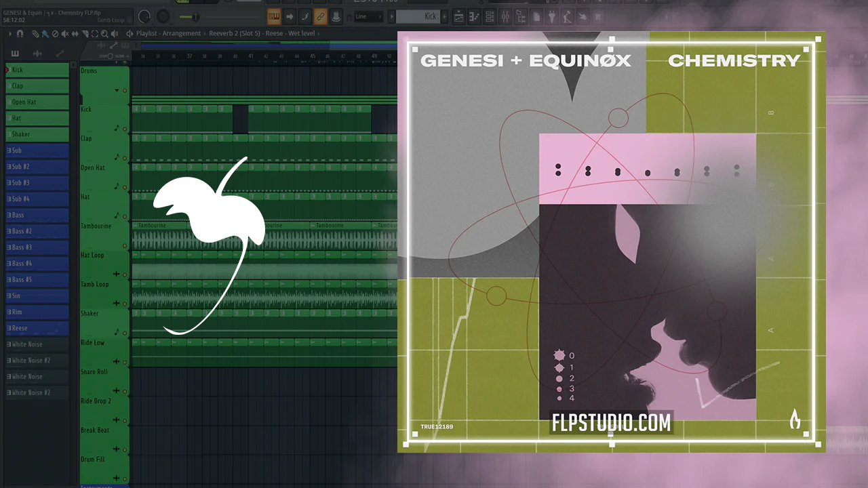
Task: Mute the Hat playlist track
Action: (x=125, y=216)
